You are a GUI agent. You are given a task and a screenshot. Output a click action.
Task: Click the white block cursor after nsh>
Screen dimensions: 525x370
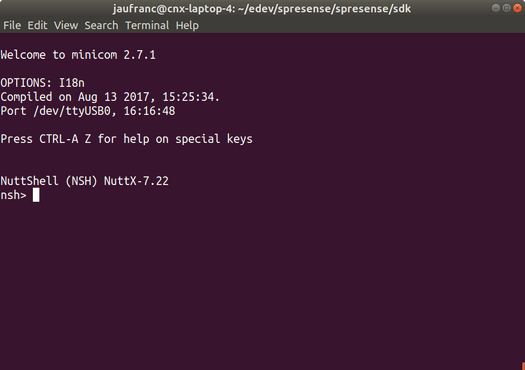coord(36,195)
